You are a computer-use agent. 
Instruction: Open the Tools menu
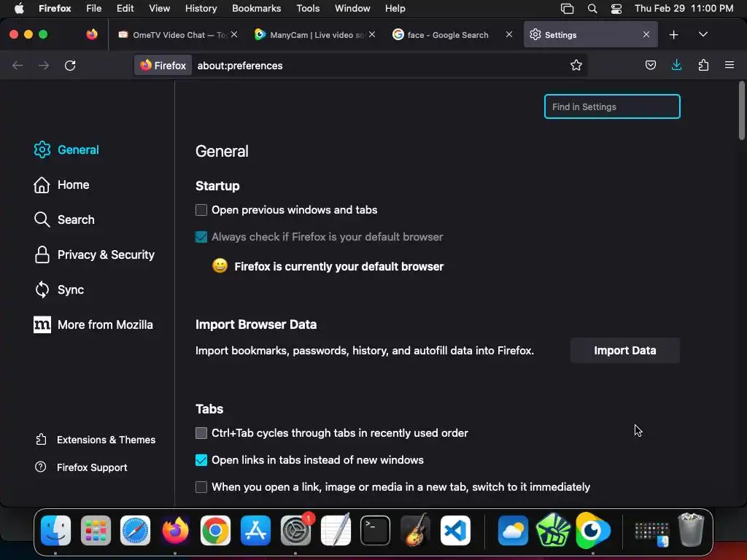click(308, 8)
